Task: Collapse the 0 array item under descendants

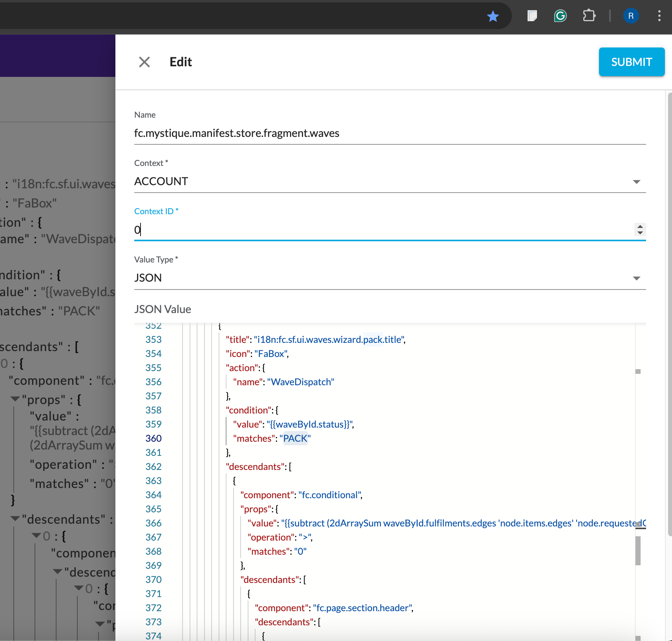Action: 37,535
